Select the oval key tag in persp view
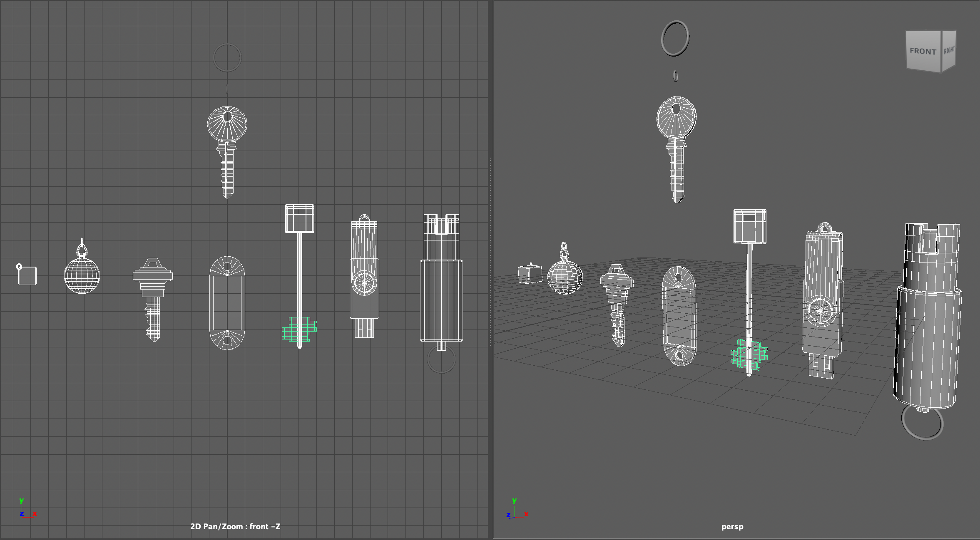The width and height of the screenshot is (980, 540). point(679,316)
